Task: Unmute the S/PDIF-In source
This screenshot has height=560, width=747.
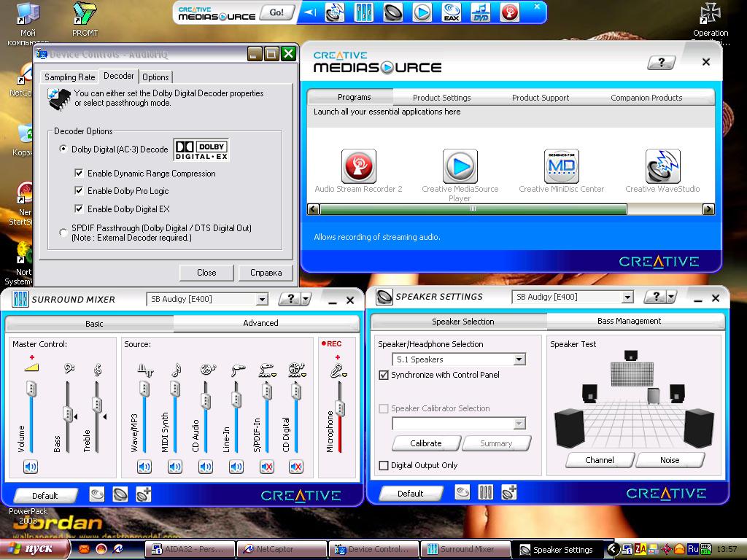Action: pyautogui.click(x=267, y=467)
